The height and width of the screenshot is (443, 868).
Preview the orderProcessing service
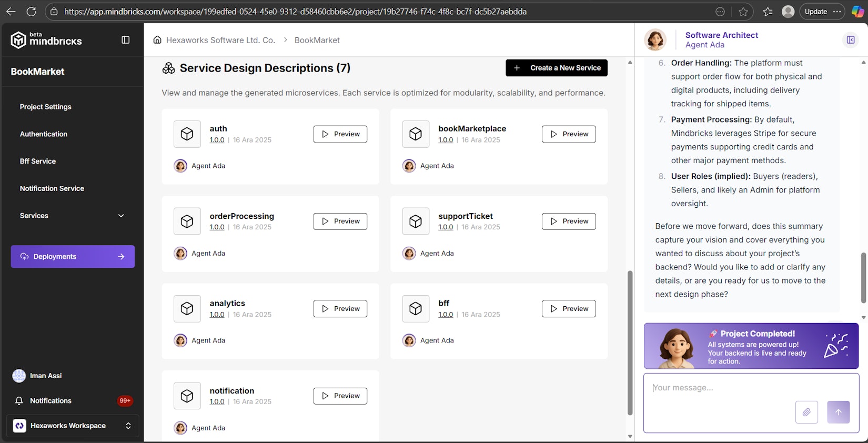click(x=340, y=221)
